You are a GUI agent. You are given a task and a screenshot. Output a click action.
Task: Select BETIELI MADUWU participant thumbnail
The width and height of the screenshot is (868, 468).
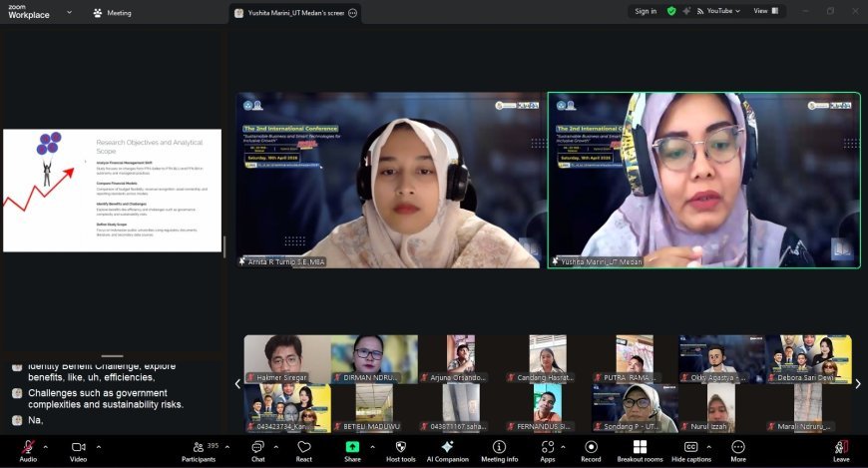(x=375, y=408)
